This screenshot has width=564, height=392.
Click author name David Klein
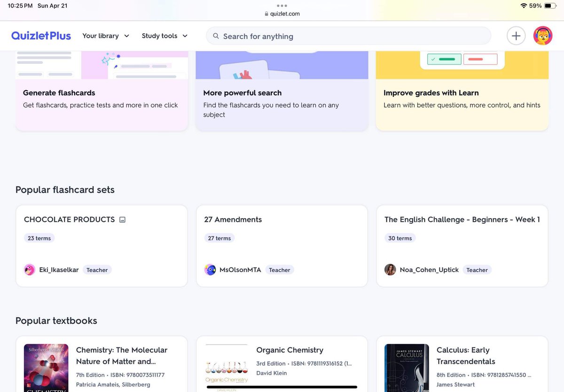pos(272,373)
